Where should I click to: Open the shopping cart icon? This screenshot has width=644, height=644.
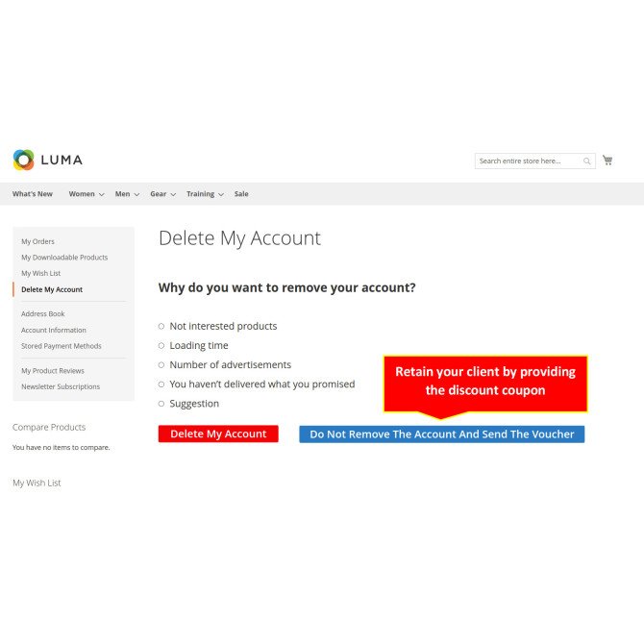(x=607, y=161)
